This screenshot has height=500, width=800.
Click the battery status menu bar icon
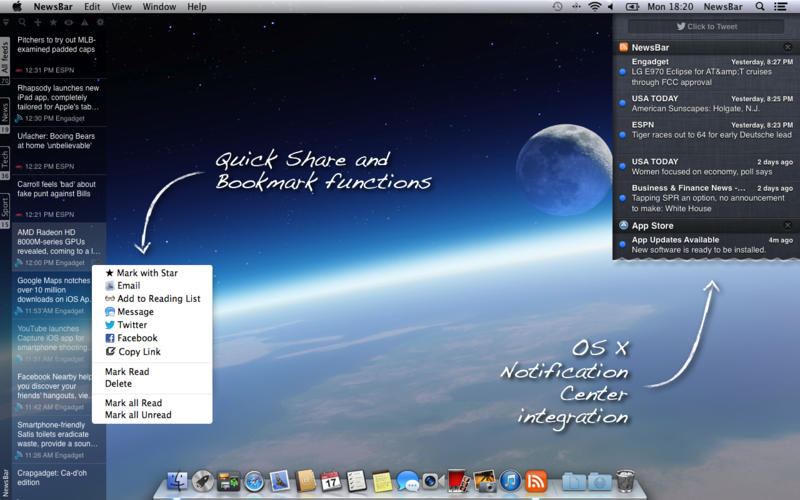[632, 7]
